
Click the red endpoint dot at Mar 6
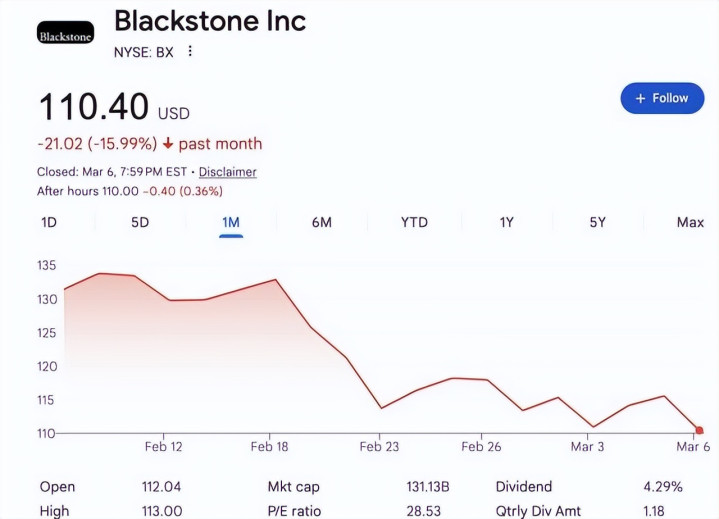699,430
